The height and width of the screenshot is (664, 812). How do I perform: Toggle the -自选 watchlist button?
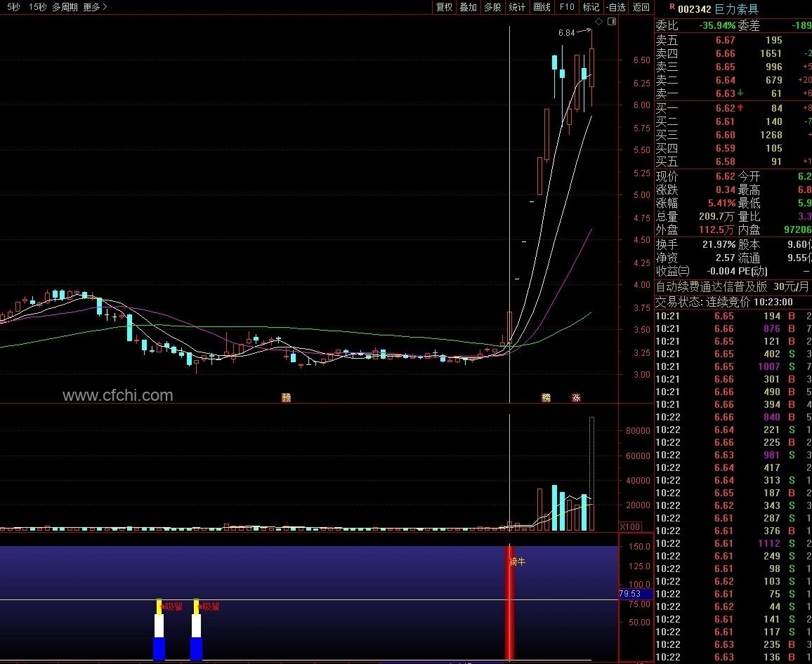pyautogui.click(x=616, y=7)
